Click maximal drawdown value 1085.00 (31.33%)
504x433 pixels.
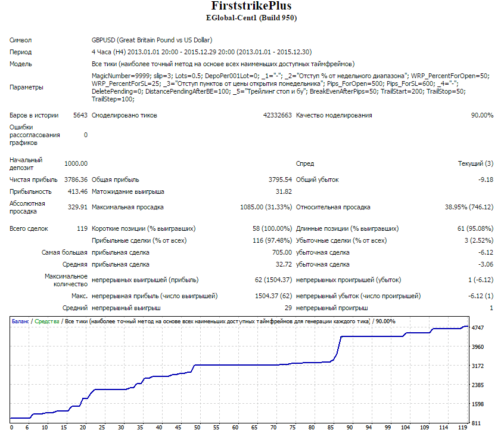[266, 207]
